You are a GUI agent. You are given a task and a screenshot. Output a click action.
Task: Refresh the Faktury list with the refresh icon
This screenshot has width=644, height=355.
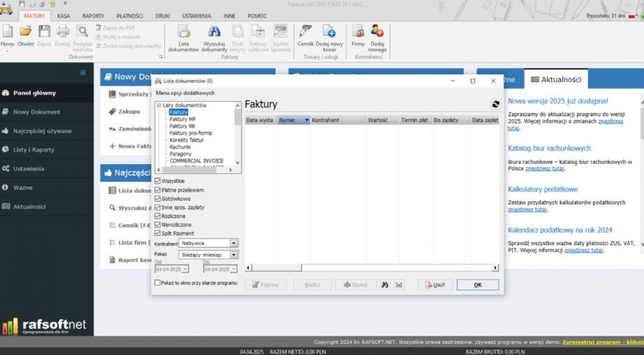495,105
